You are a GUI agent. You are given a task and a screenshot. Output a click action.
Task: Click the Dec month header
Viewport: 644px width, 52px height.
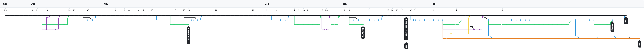point(267,4)
